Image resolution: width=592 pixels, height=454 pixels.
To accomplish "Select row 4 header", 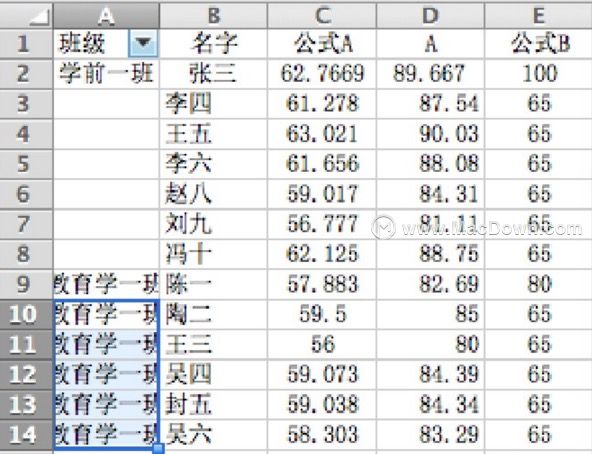I will click(26, 134).
